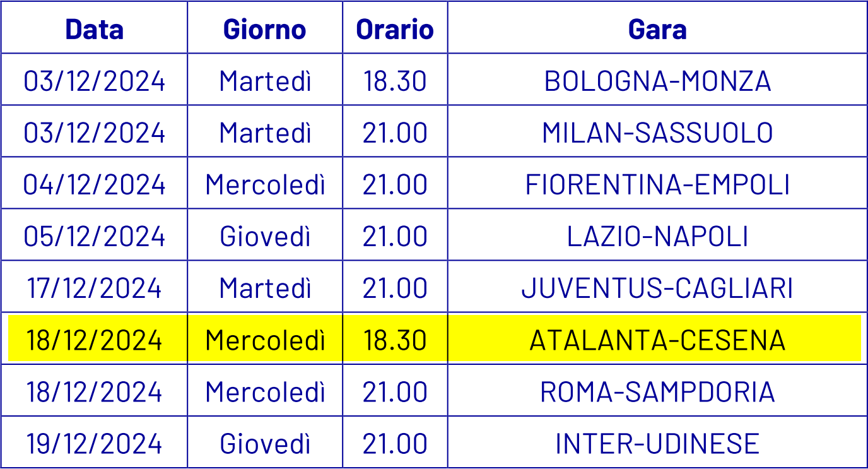Image resolution: width=868 pixels, height=469 pixels.
Task: Click the 21.00 time for MILAN-SASSUOLO
Action: click(395, 133)
